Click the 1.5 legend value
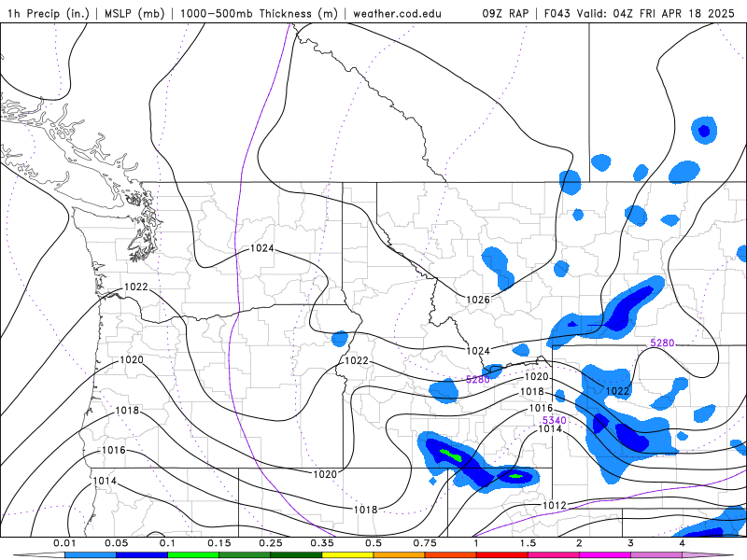This screenshot has width=747, height=560. (x=528, y=543)
